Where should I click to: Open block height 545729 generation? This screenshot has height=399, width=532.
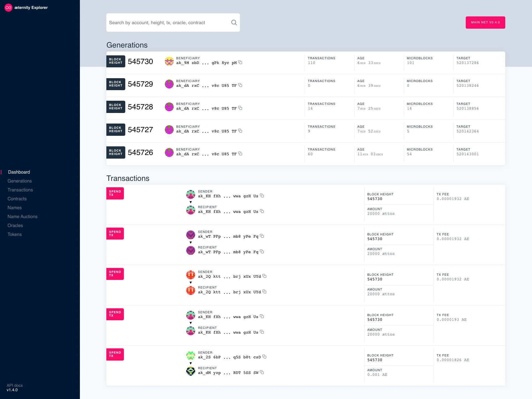click(x=140, y=84)
